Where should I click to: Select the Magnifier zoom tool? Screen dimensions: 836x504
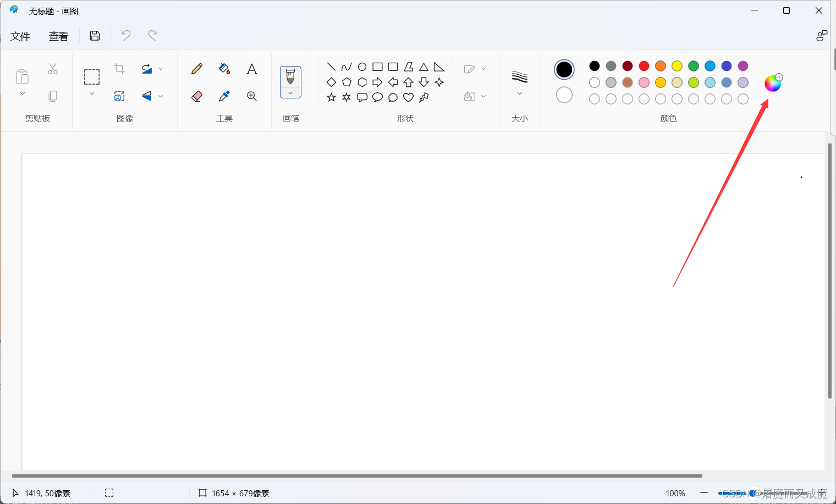coord(252,96)
